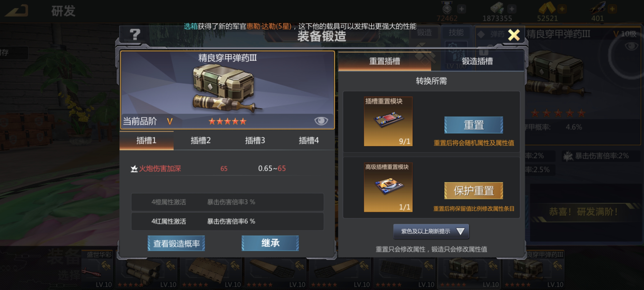
Task: Click the plus icon beside 401 resource
Action: (x=612, y=9)
